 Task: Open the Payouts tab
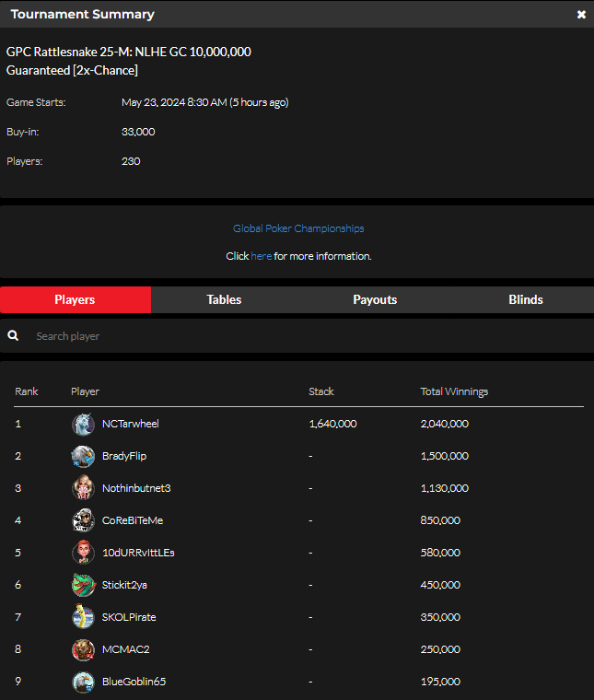(375, 299)
